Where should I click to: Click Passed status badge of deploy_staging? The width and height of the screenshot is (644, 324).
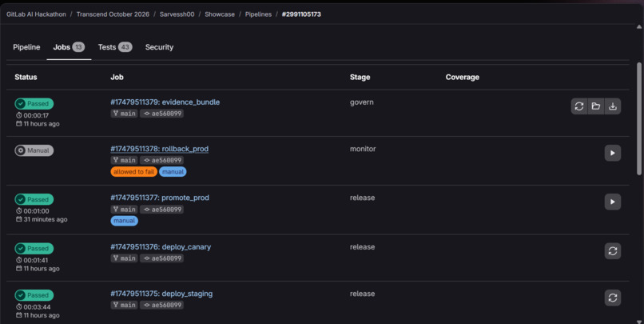[34, 295]
